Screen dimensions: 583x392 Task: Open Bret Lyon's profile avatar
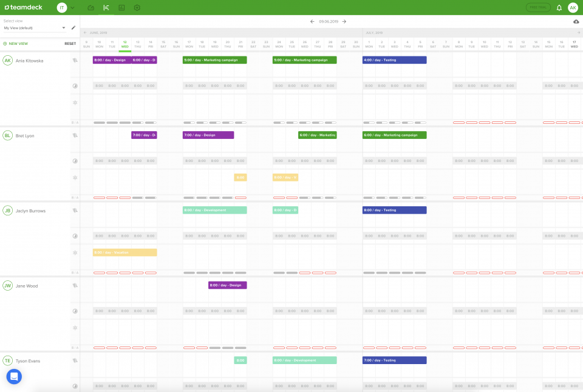[7, 135]
